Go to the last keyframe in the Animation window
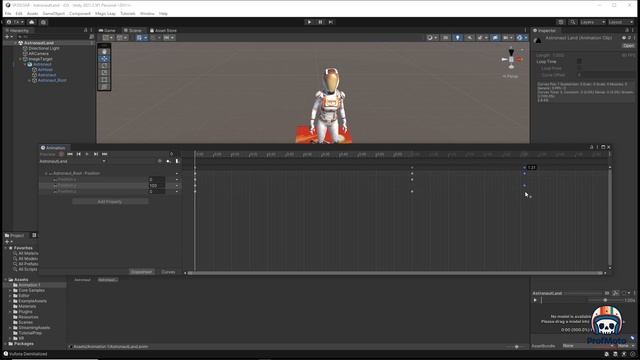Screen dimensions: 640x360 [x=104, y=154]
